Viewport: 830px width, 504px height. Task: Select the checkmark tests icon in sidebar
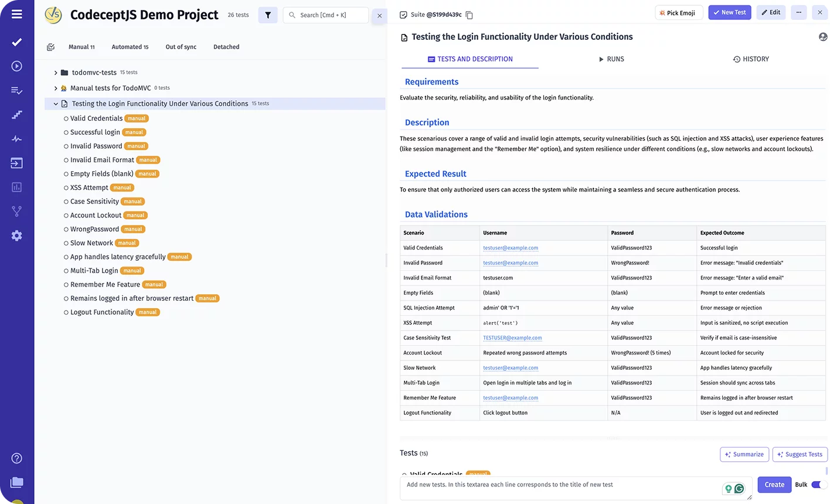pos(16,42)
